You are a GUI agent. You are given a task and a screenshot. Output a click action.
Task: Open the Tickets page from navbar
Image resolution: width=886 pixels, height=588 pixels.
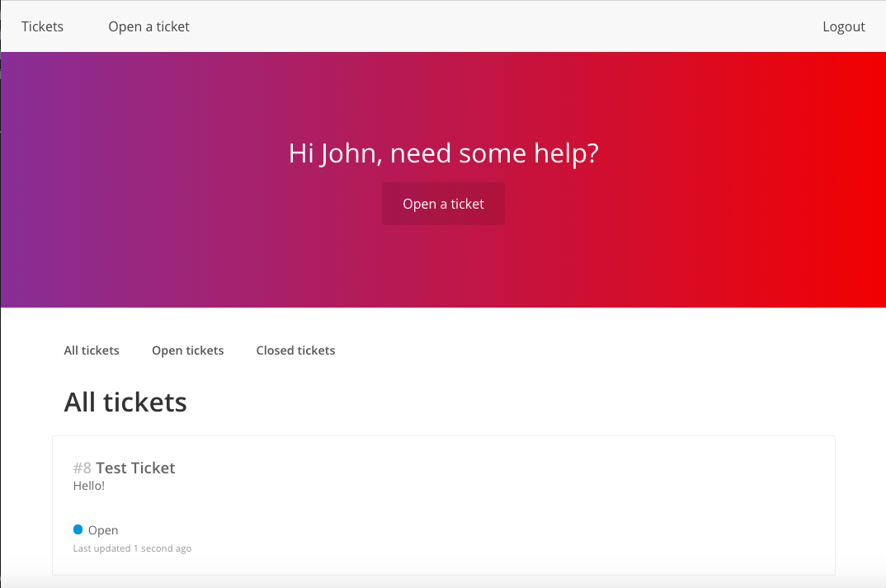click(42, 26)
